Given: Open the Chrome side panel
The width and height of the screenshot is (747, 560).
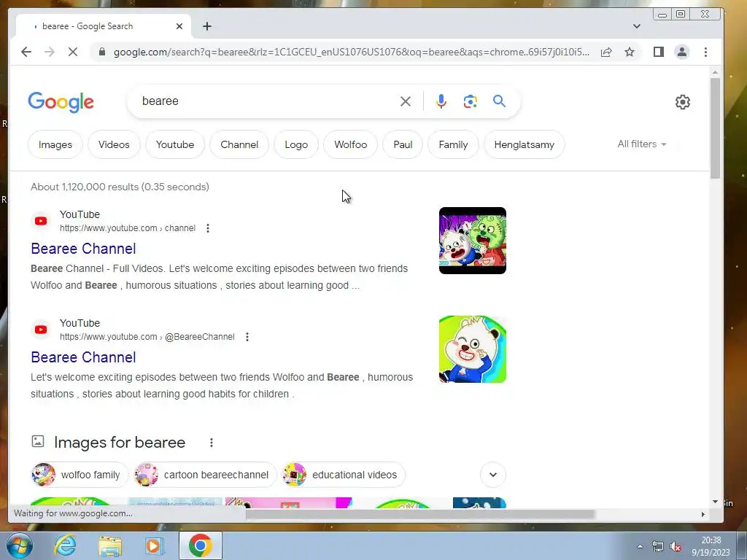Looking at the screenshot, I should click(x=659, y=52).
